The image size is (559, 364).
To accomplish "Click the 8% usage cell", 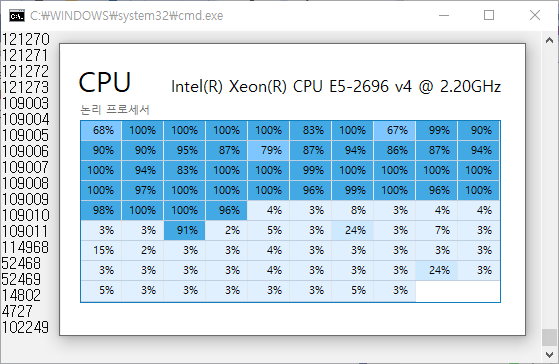I will pos(353,210).
